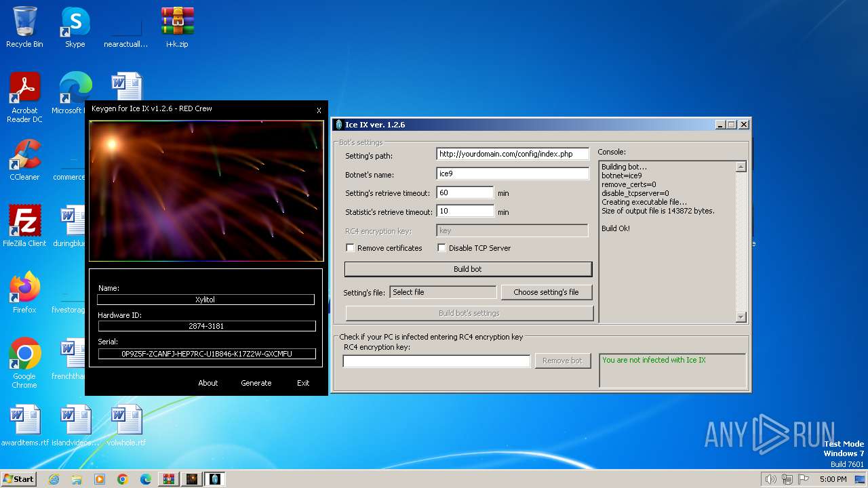Image resolution: width=868 pixels, height=488 pixels.
Task: Select the CCleaner desktop shortcut
Action: [24, 160]
